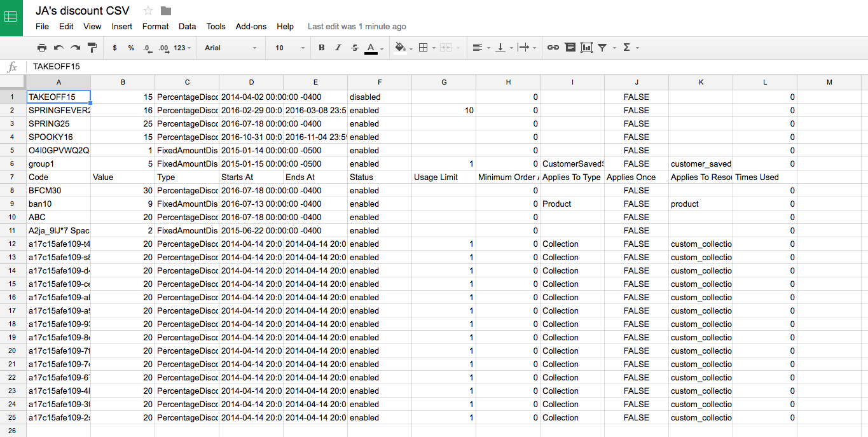Screen dimensions: 868x437
Task: Click the paint format roller icon
Action: coord(92,48)
